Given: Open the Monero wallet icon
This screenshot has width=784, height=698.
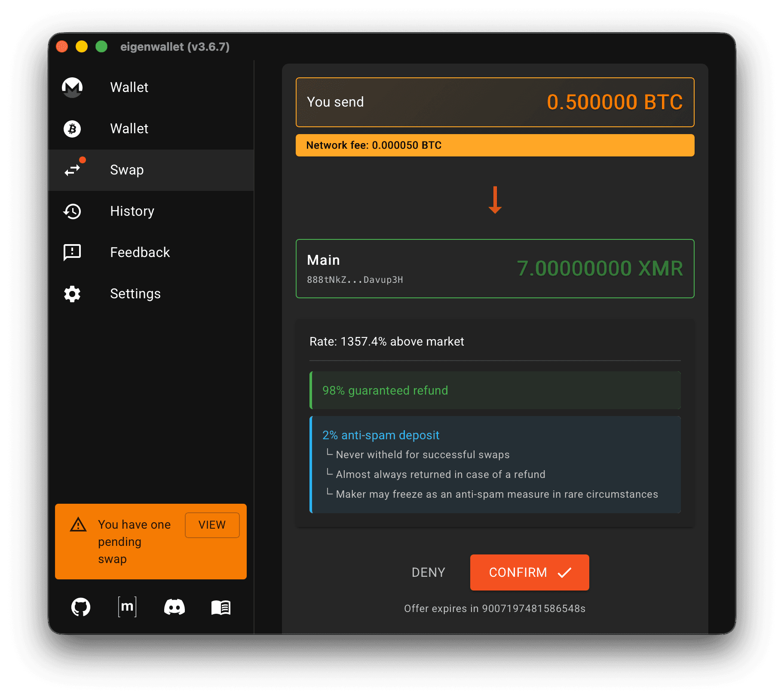Looking at the screenshot, I should 72,87.
